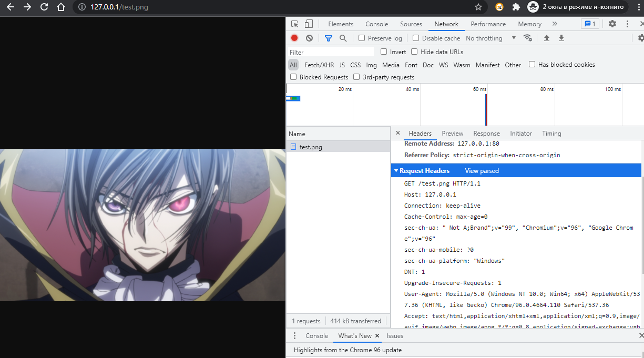Screen dimensions: 644x358
Task: Filter requests by Media type
Action: pos(391,65)
